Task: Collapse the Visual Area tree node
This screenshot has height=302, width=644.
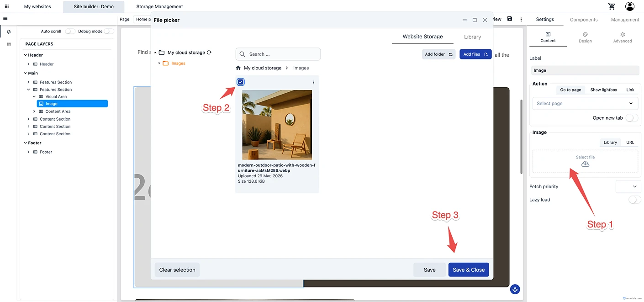Action: coord(34,97)
